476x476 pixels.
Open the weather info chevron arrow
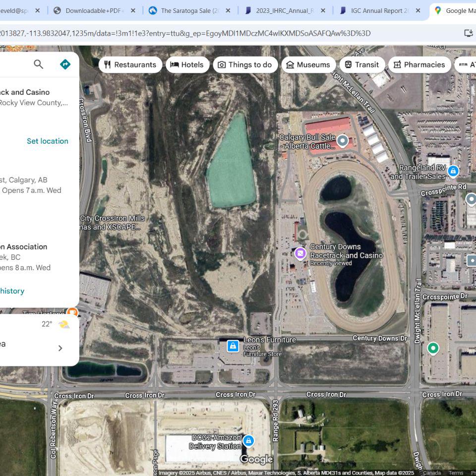(x=60, y=348)
